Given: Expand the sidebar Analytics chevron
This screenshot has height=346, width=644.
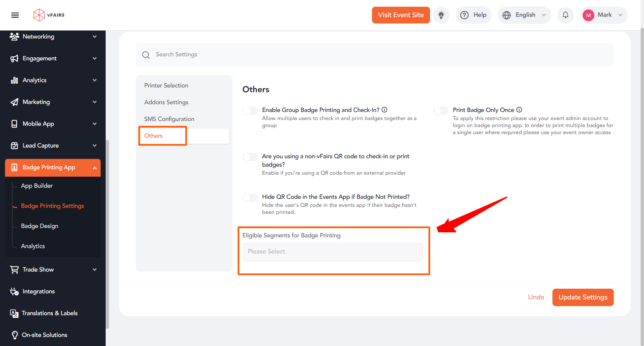Looking at the screenshot, I should pyautogui.click(x=95, y=80).
